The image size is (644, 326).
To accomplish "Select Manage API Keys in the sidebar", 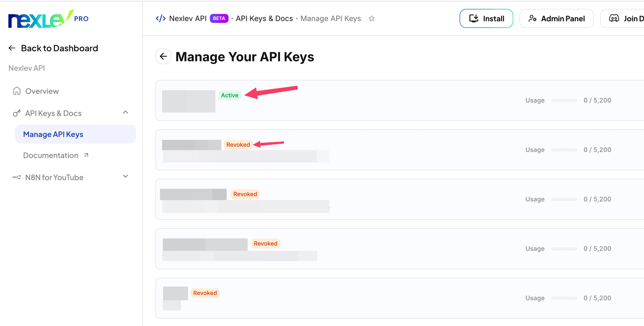I will 75,134.
